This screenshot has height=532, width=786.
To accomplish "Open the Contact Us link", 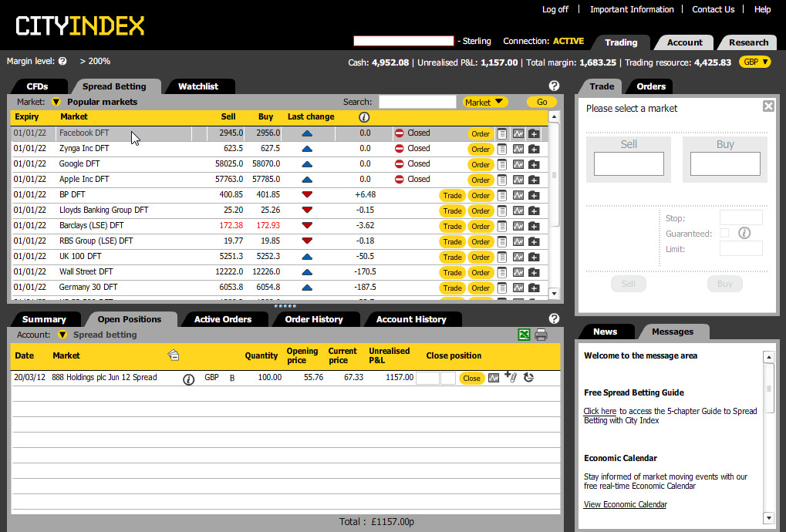I will tap(713, 9).
